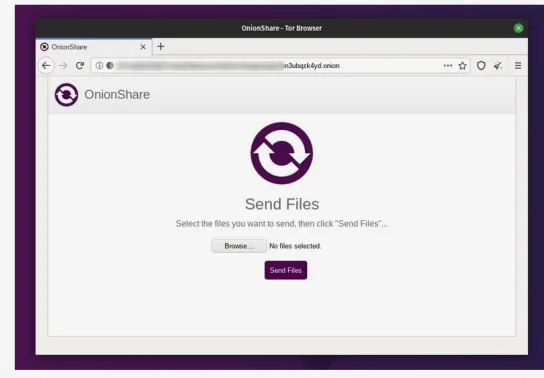Click the OnionShare header title text
The width and height of the screenshot is (544, 378).
click(x=117, y=95)
